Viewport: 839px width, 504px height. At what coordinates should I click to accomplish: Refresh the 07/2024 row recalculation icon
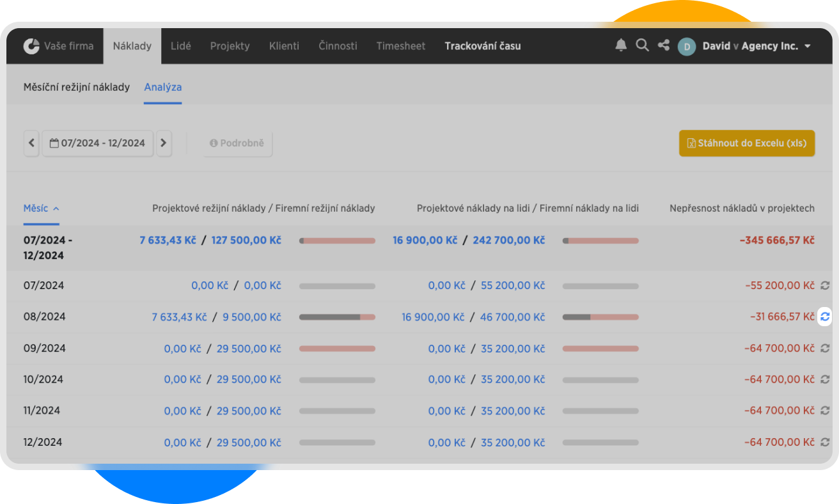click(825, 285)
